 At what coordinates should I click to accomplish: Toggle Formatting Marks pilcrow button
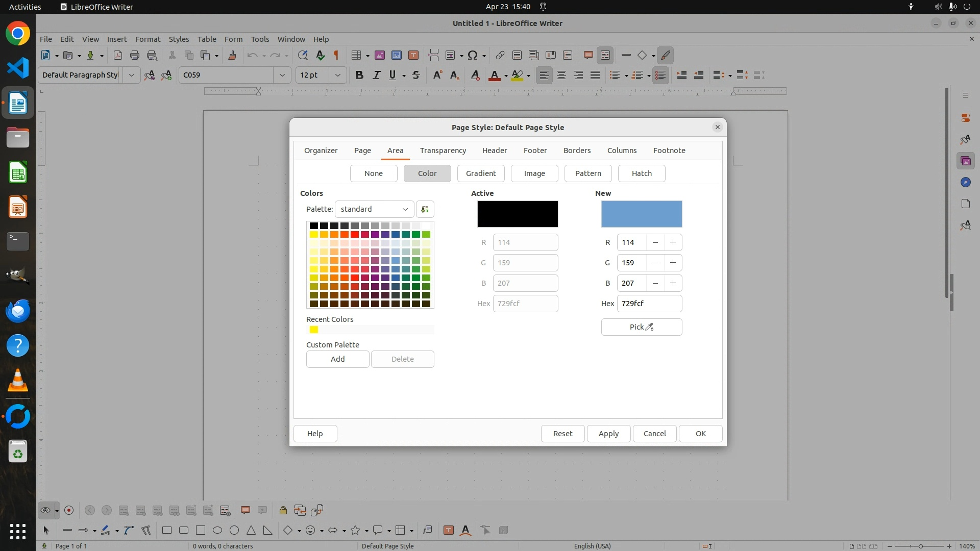tap(336, 55)
